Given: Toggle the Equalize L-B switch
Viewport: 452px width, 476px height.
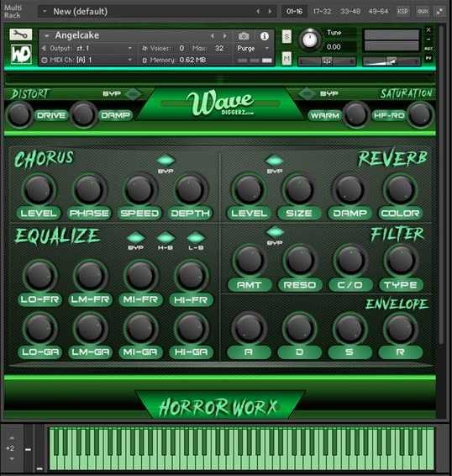Looking at the screenshot, I should pos(196,238).
